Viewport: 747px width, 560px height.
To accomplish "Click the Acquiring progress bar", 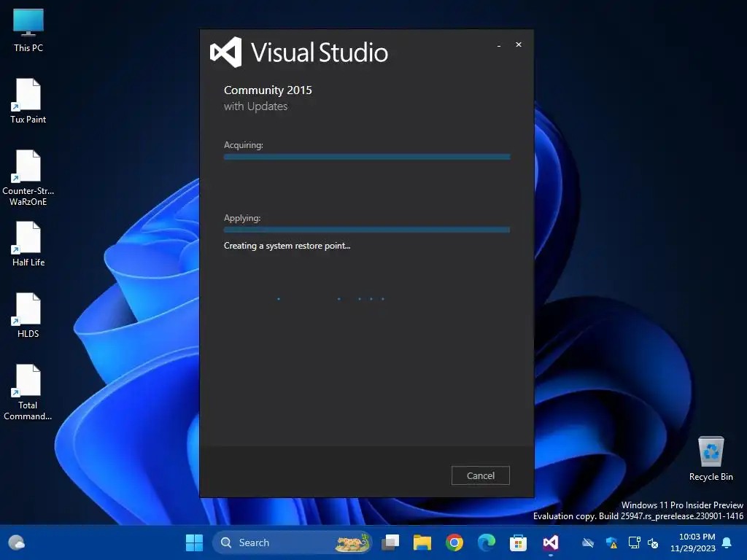I will click(x=367, y=157).
